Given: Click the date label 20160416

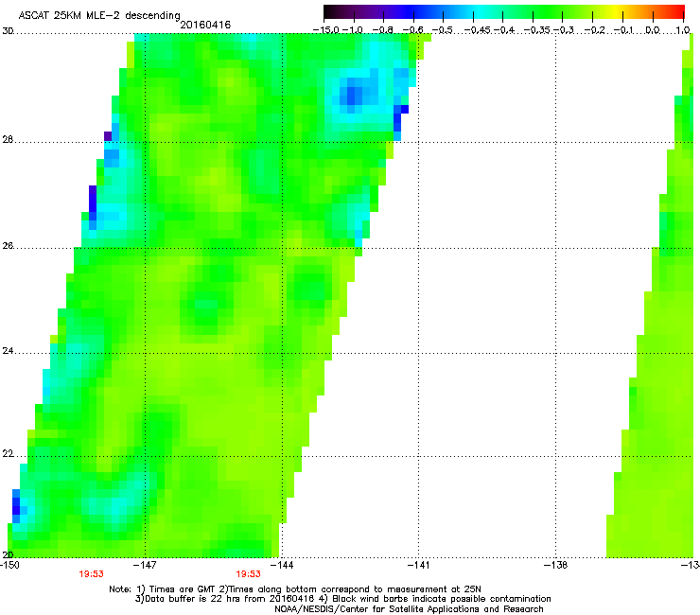Looking at the screenshot, I should coord(205,25).
